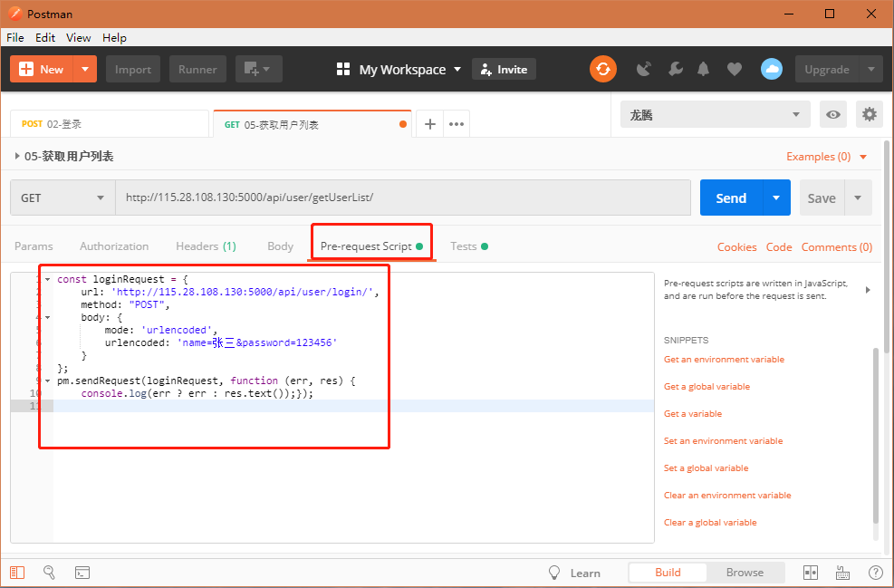Open the Save button dropdown arrow
The image size is (894, 588).
[x=858, y=198]
